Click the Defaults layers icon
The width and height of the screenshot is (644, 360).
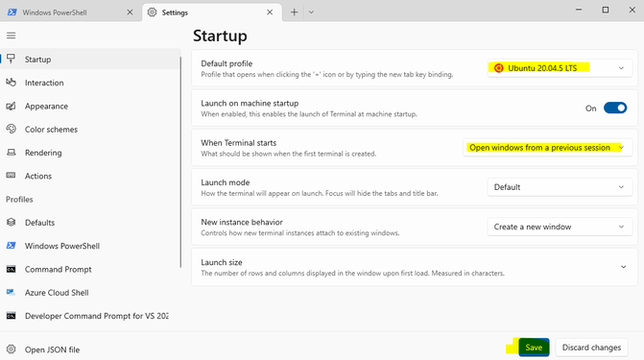[12, 223]
